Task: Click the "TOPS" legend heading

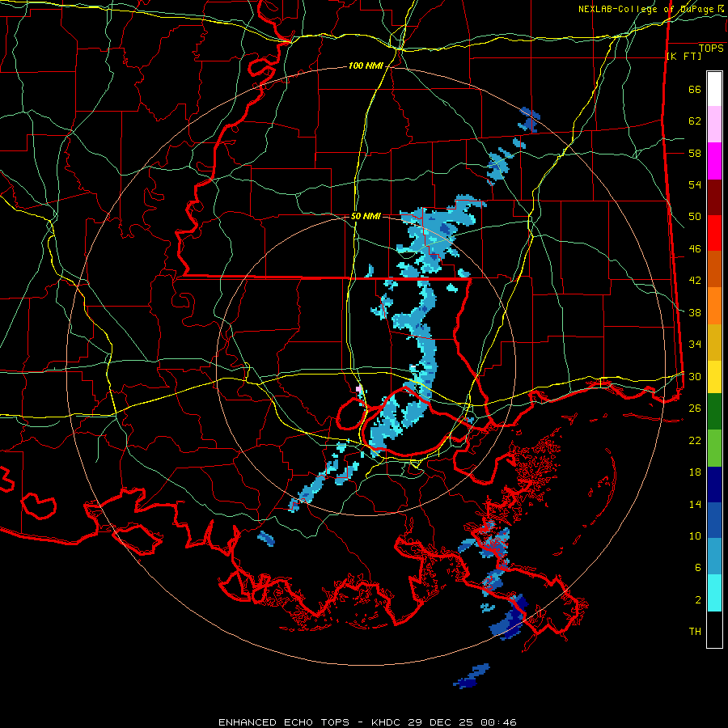Action: tap(711, 48)
